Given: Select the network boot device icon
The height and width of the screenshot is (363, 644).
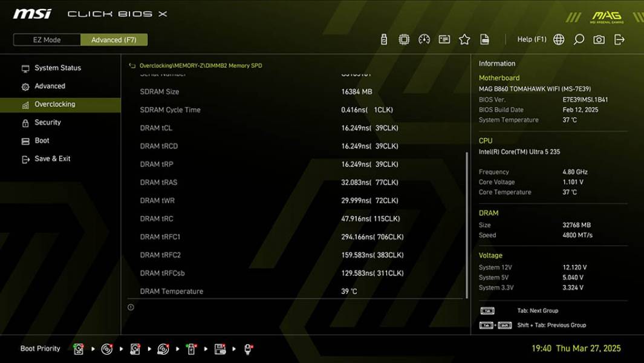Looking at the screenshot, I should pos(248,349).
